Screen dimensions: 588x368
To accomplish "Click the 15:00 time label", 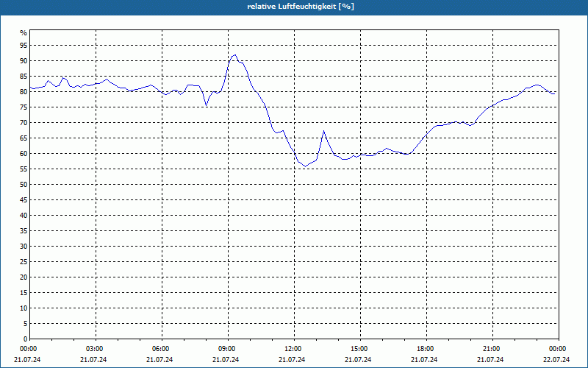I will click(x=360, y=349).
